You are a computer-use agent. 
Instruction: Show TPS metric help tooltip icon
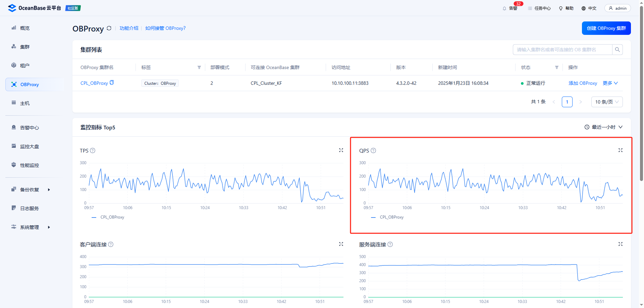point(93,150)
